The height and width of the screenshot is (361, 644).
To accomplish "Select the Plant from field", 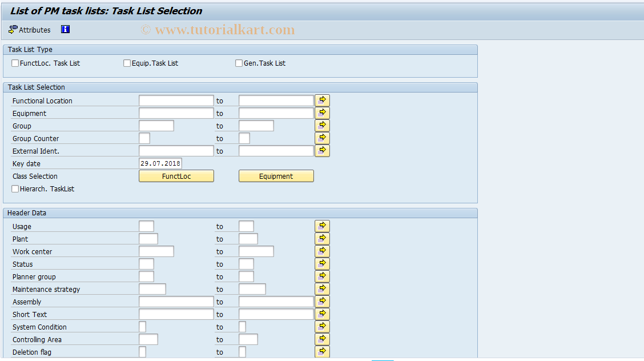I will coord(148,239).
